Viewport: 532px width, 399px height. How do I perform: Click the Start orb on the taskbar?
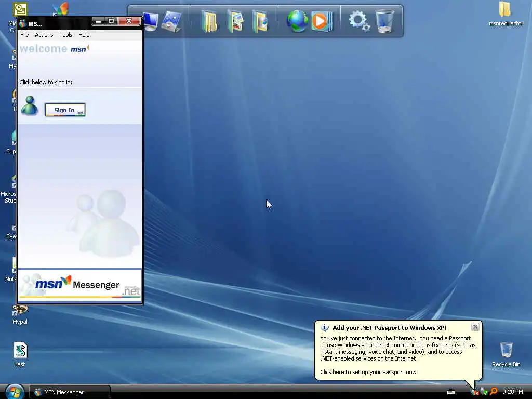[x=14, y=392]
